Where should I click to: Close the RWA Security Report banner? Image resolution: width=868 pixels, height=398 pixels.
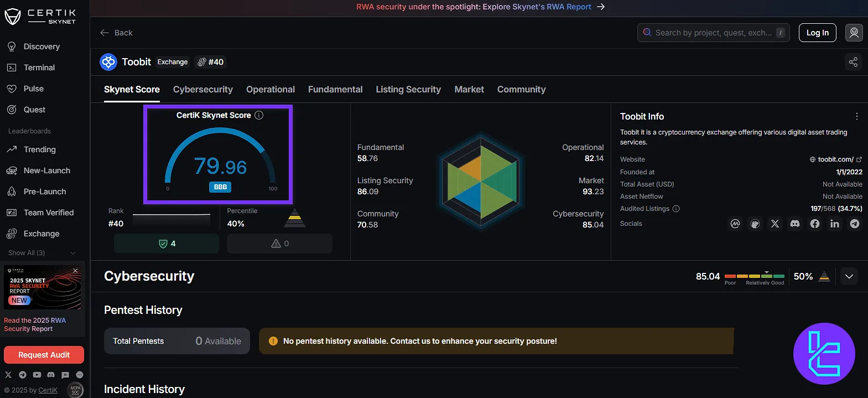[x=75, y=271]
